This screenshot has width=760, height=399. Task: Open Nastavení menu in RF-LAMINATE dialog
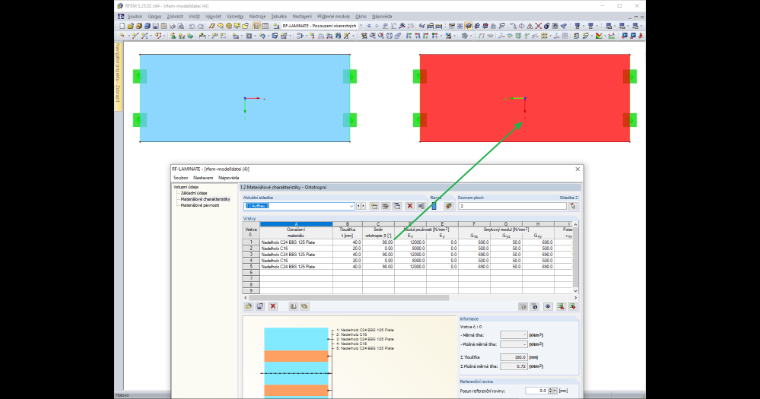click(203, 178)
